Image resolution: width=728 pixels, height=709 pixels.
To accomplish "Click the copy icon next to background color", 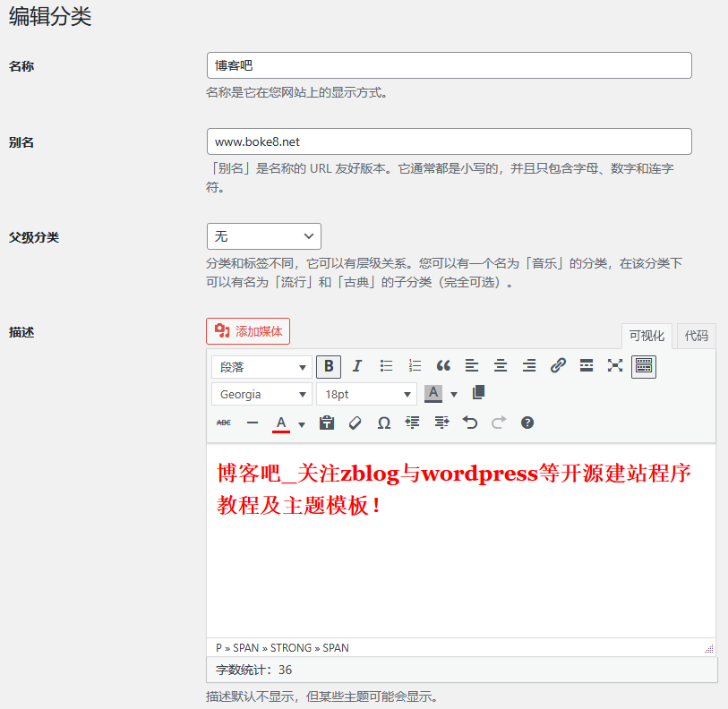I will pyautogui.click(x=479, y=393).
